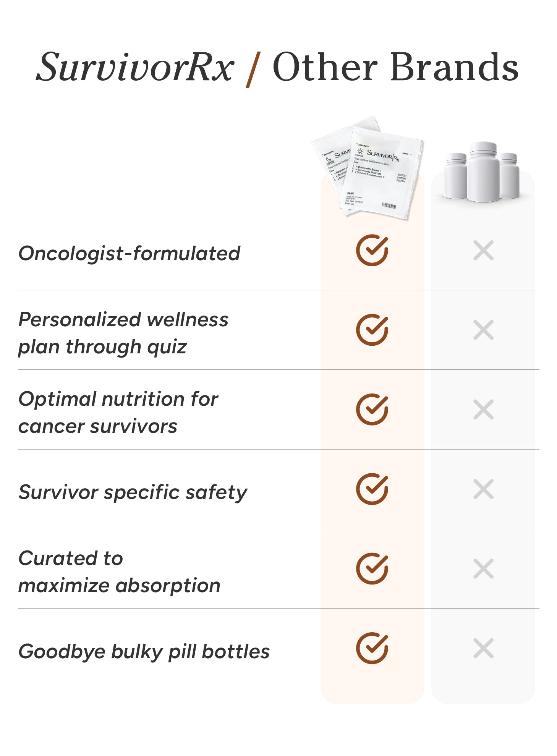The height and width of the screenshot is (756, 557).
Task: Click the gray X for Personalized wellness plan
Action: [x=483, y=330]
